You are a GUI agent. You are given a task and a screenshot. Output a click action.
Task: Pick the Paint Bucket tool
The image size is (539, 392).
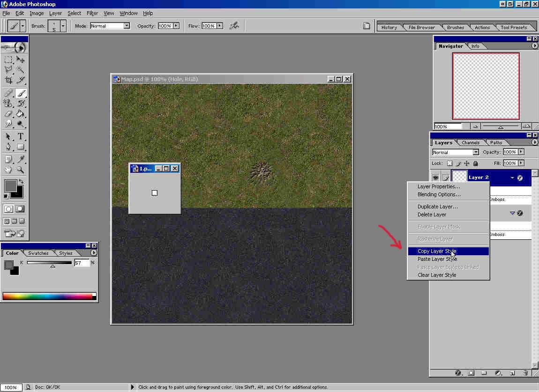(x=21, y=113)
